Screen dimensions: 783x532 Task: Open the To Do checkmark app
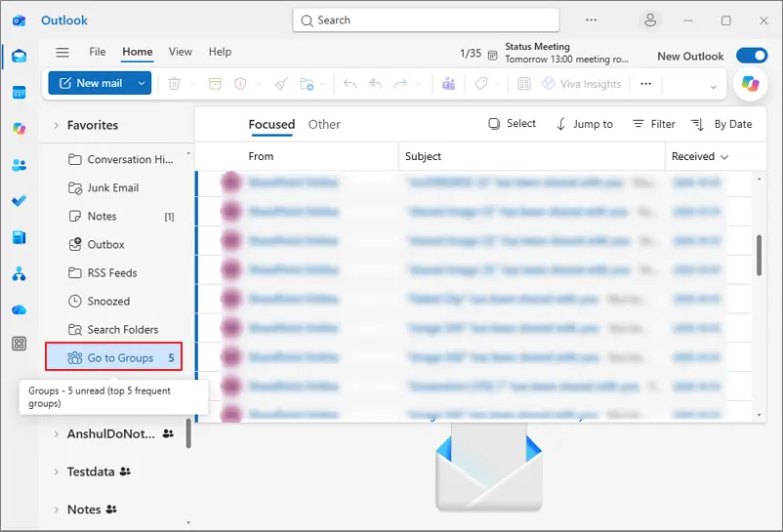pos(19,201)
